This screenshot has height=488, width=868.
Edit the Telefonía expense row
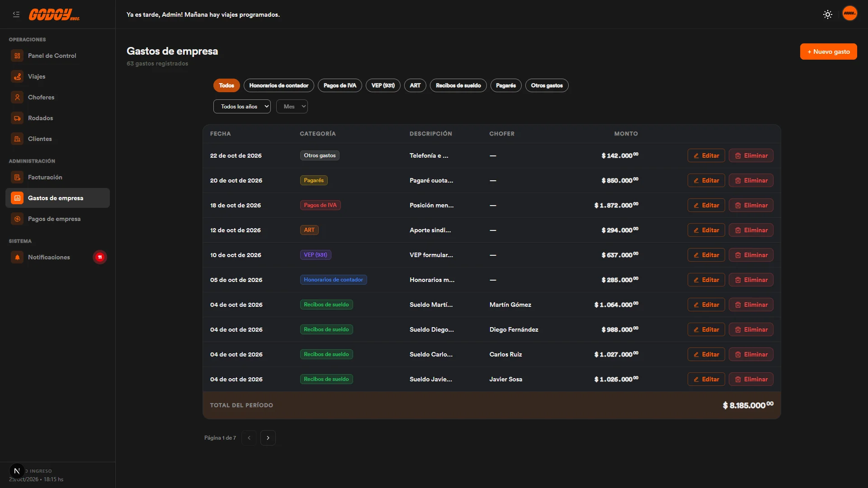[x=706, y=155]
